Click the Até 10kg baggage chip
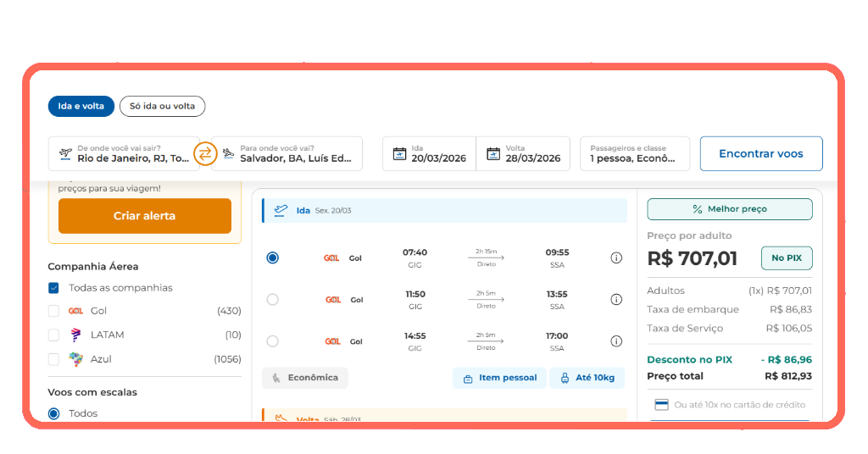 (587, 378)
